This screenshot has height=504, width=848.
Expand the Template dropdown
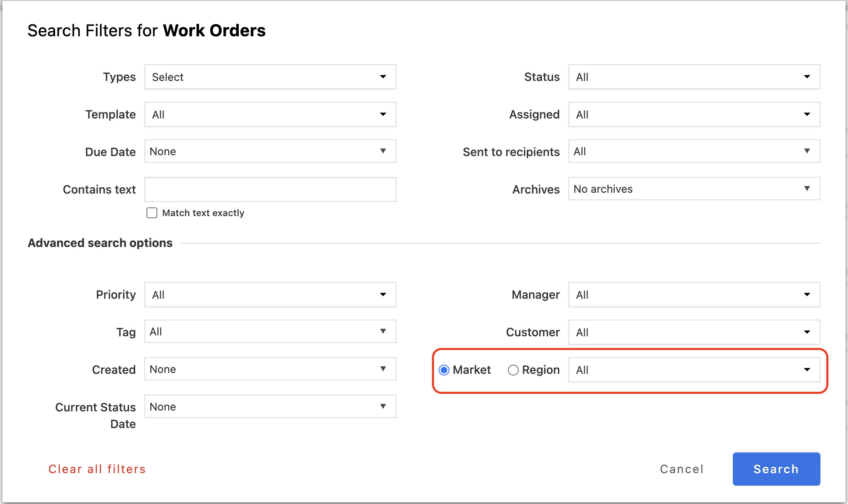click(x=270, y=114)
